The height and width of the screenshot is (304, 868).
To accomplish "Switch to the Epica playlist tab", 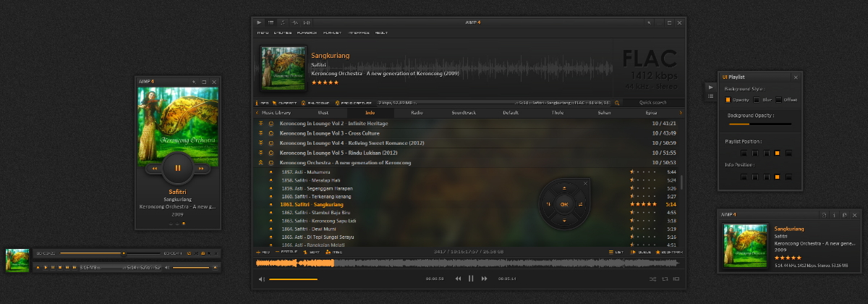I will click(x=651, y=113).
